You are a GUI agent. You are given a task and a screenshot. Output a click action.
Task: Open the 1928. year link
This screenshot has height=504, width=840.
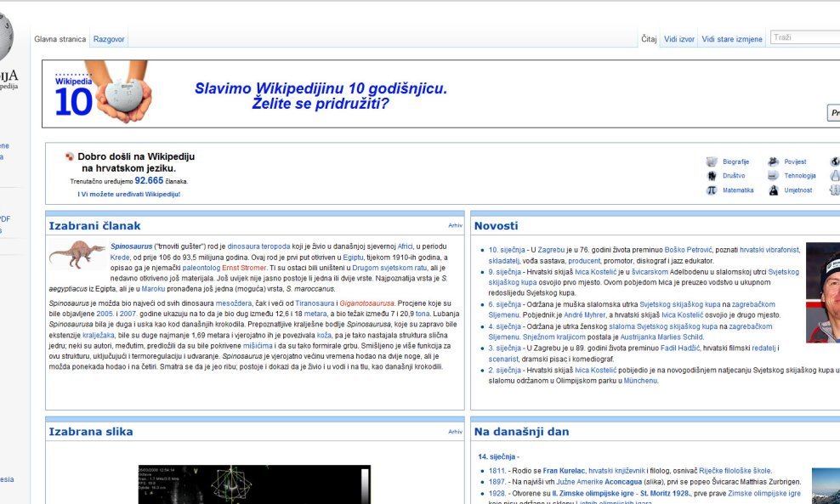coord(497,493)
